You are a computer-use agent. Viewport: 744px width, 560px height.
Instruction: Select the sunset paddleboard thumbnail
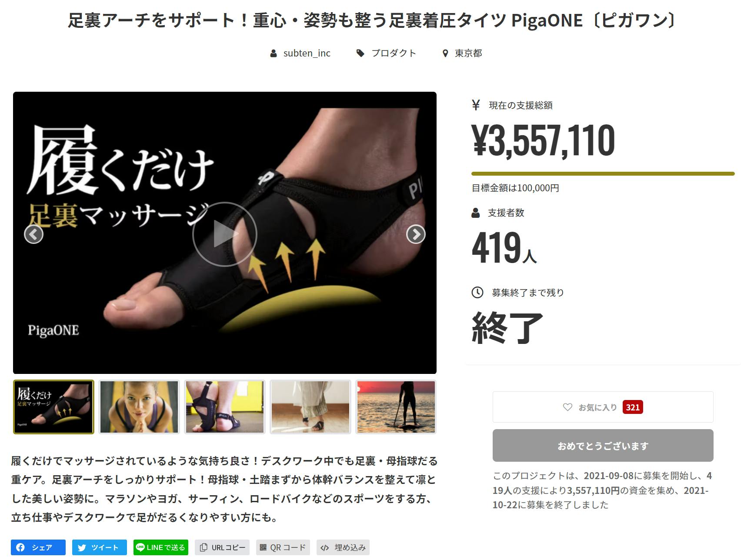396,407
